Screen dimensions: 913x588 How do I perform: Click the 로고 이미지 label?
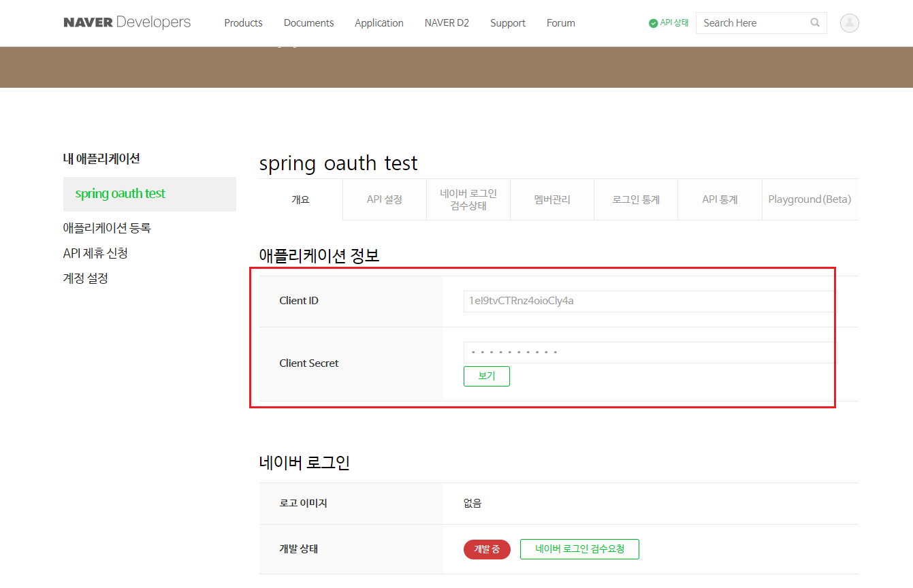click(x=304, y=504)
